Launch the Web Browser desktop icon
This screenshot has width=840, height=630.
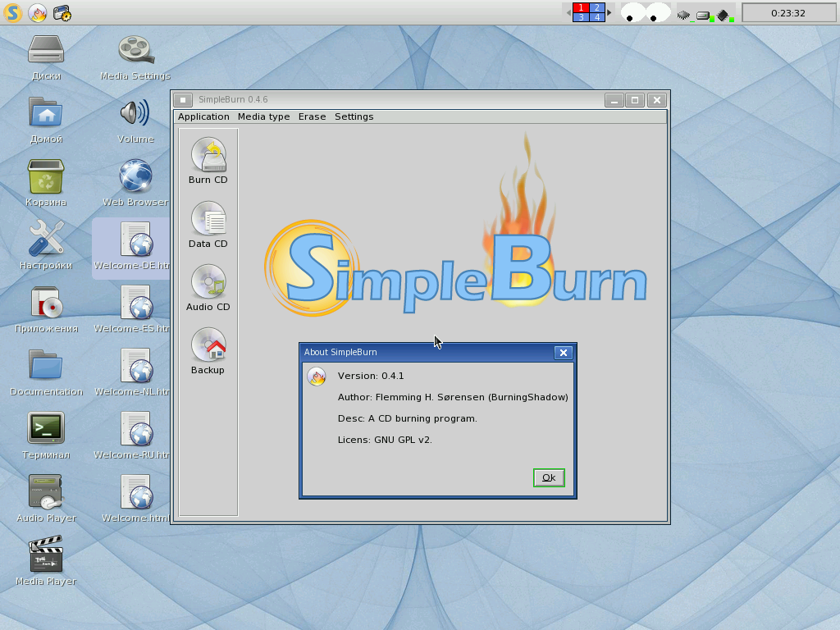[135, 183]
